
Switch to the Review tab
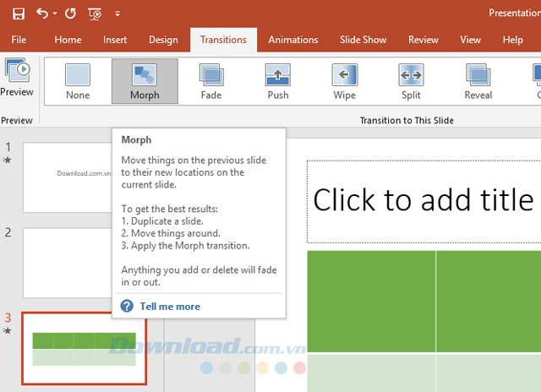coord(424,40)
